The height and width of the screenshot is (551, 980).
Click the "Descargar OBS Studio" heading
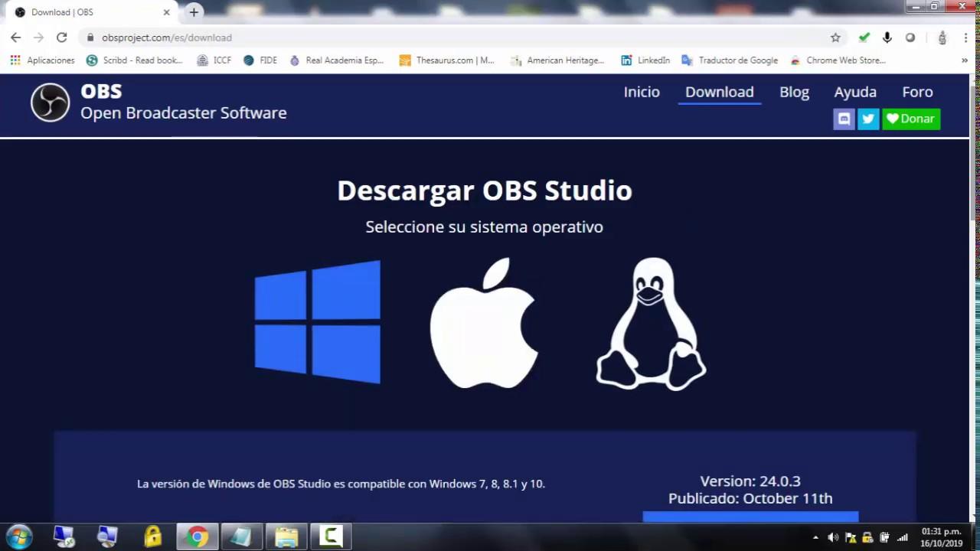coord(485,191)
